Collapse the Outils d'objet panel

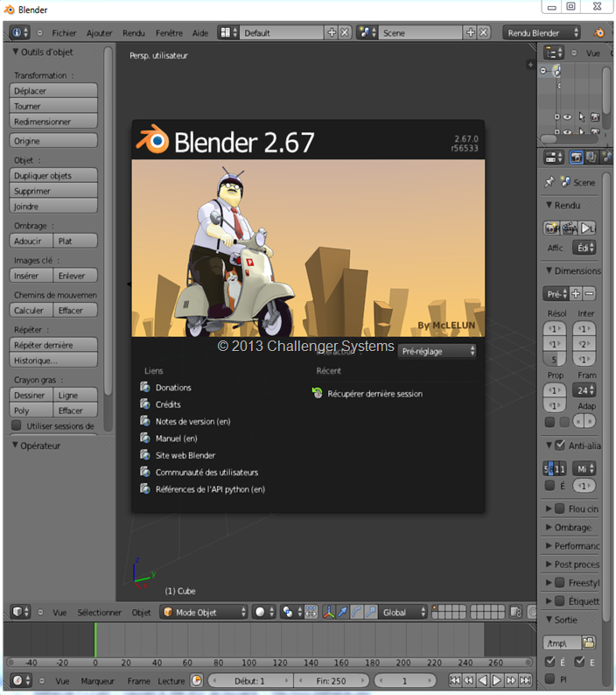click(x=15, y=52)
